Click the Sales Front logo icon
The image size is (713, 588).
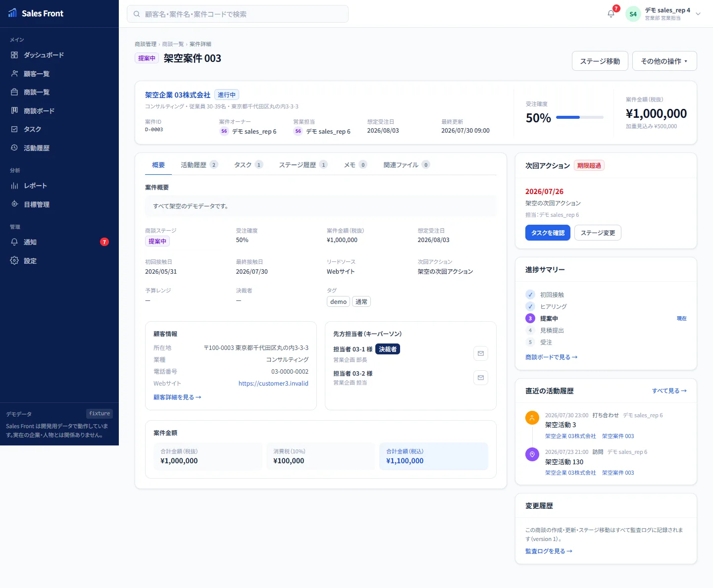tap(13, 13)
